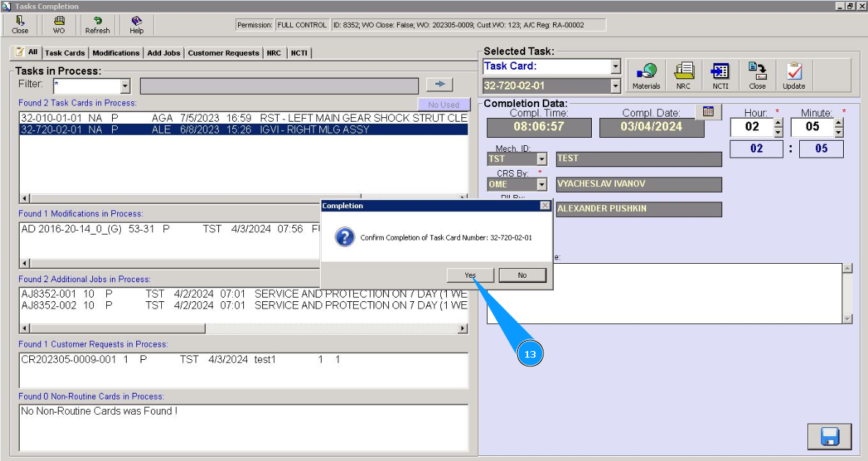Decline completion with the No button

click(x=522, y=275)
